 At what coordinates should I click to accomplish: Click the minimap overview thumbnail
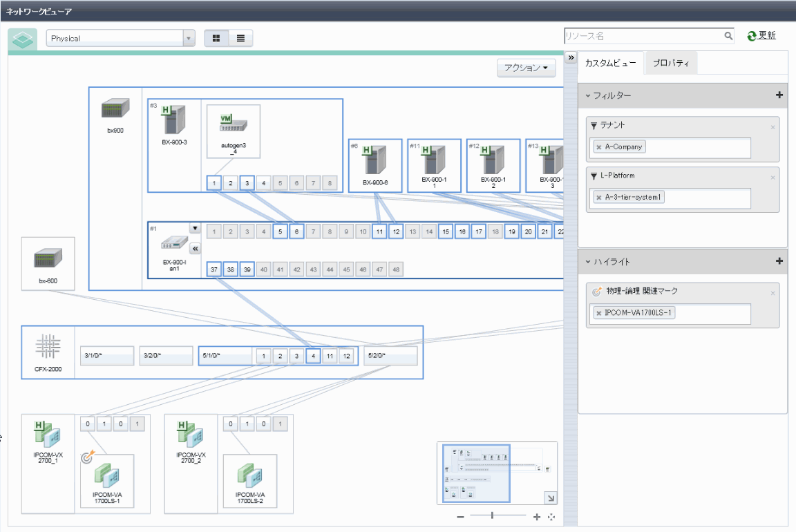click(497, 473)
